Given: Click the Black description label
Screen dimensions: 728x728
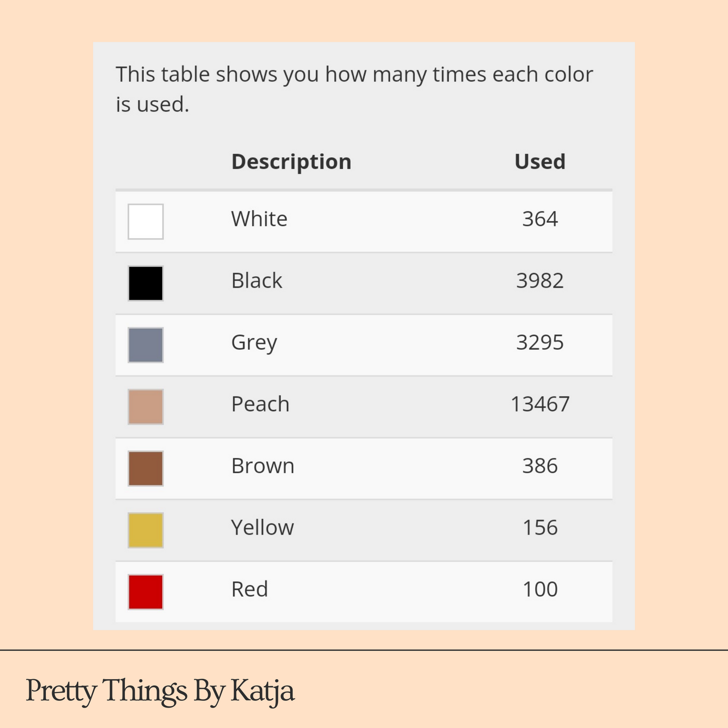Looking at the screenshot, I should (256, 280).
